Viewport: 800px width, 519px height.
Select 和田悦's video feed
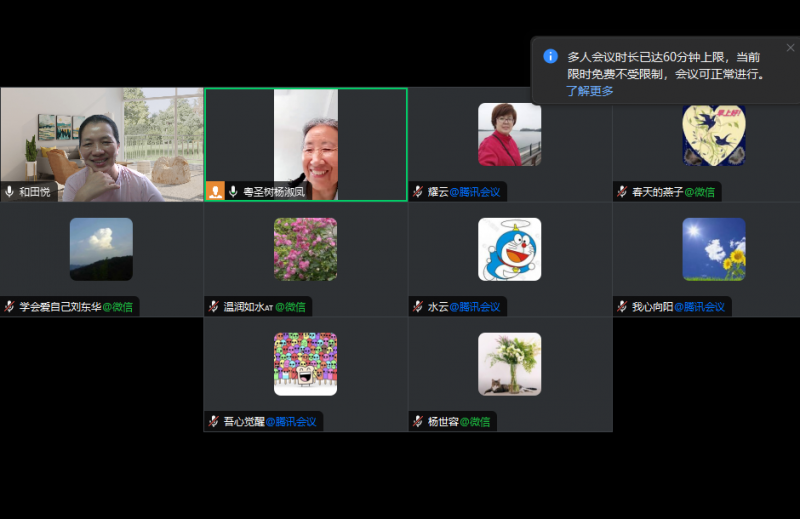pos(102,140)
